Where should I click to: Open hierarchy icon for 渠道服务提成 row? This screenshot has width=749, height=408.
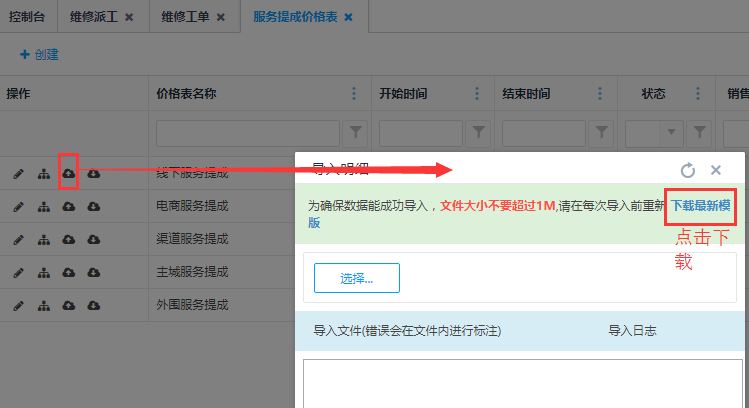tap(43, 240)
